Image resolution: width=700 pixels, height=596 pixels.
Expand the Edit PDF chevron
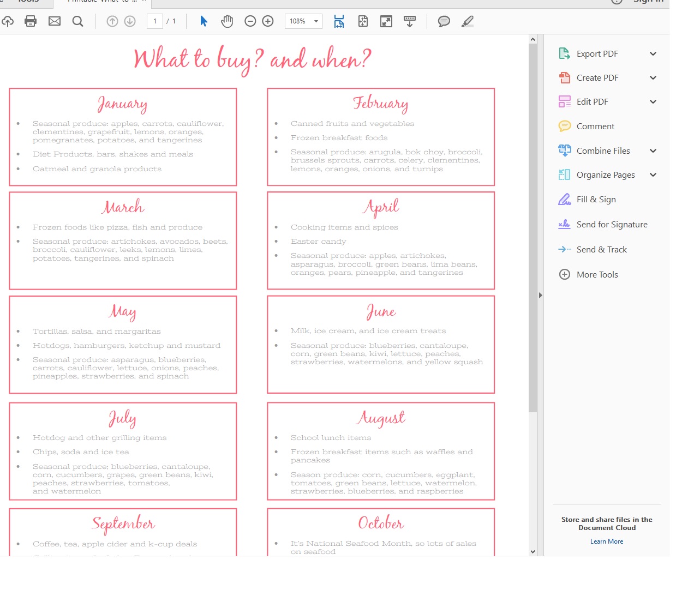[653, 101]
